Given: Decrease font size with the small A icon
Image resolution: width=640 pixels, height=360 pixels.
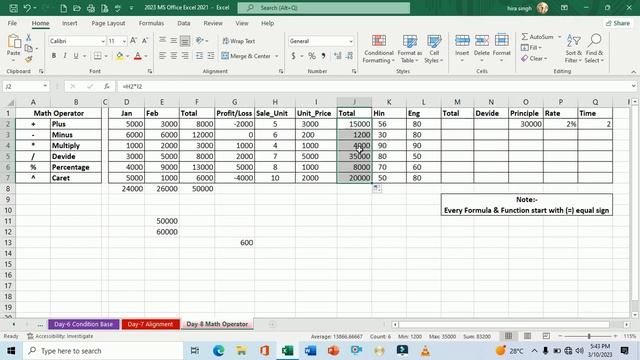Looking at the screenshot, I should coord(145,41).
